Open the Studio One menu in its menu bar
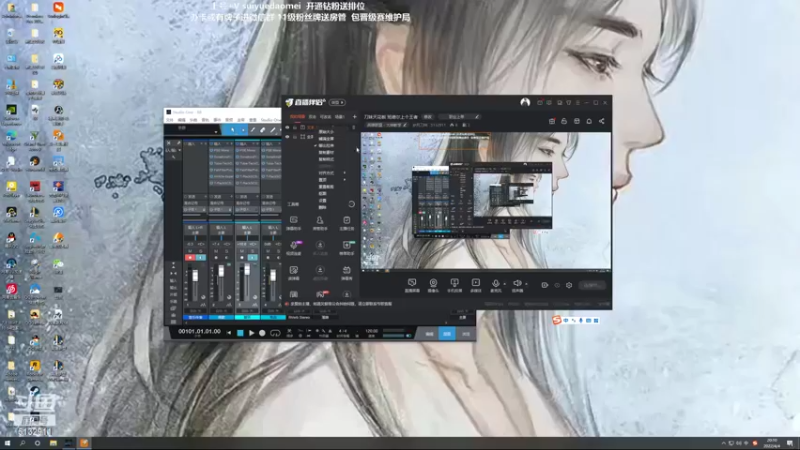This screenshot has width=800, height=450. (270, 120)
